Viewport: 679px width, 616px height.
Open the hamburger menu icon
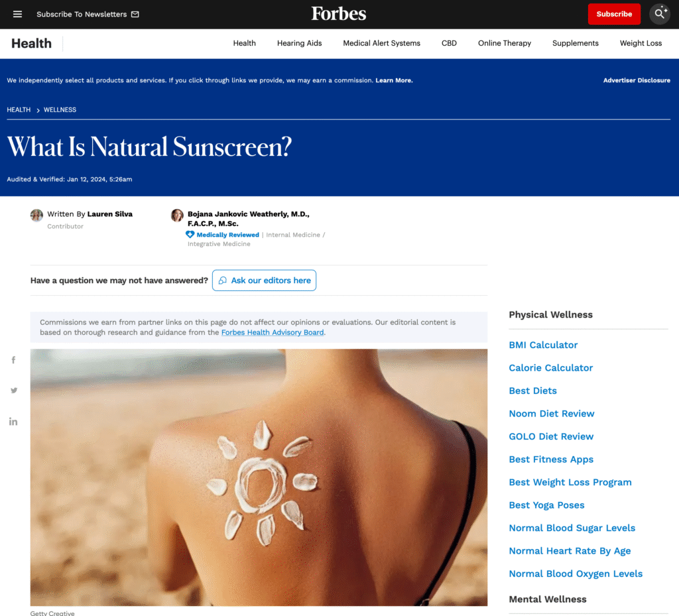tap(17, 15)
